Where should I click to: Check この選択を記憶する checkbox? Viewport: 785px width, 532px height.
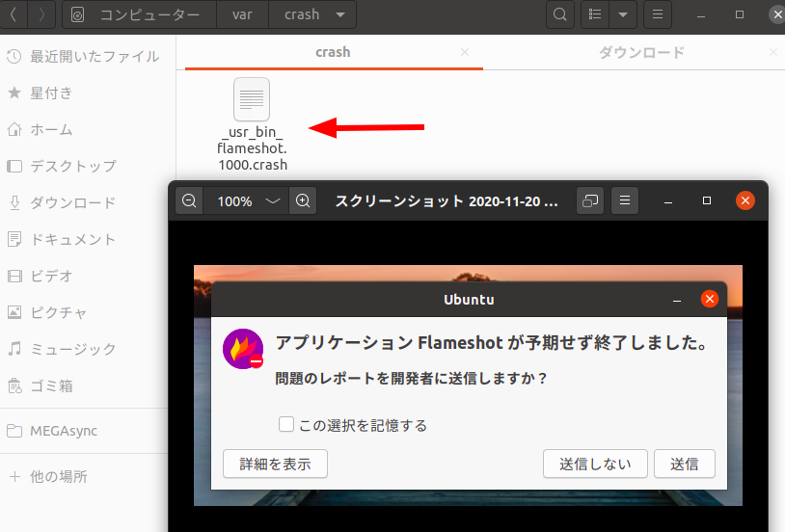click(286, 424)
